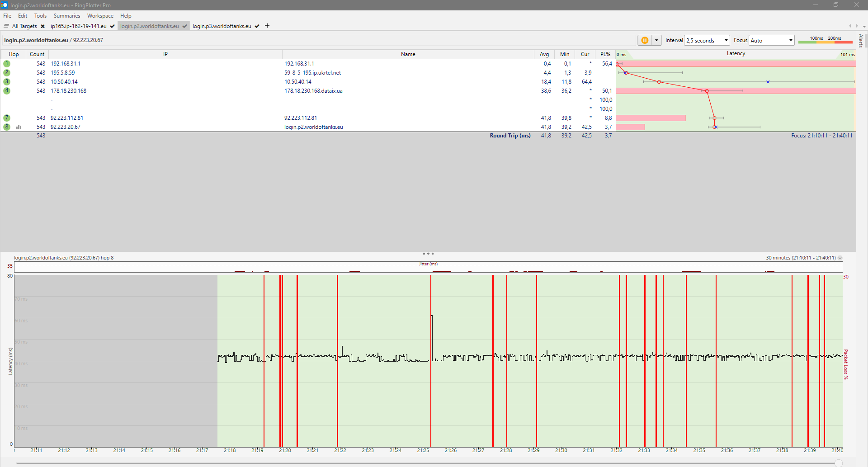Toggle checkmark on login.p2.worldoftanks.eu tab
The image size is (868, 467).
[184, 26]
